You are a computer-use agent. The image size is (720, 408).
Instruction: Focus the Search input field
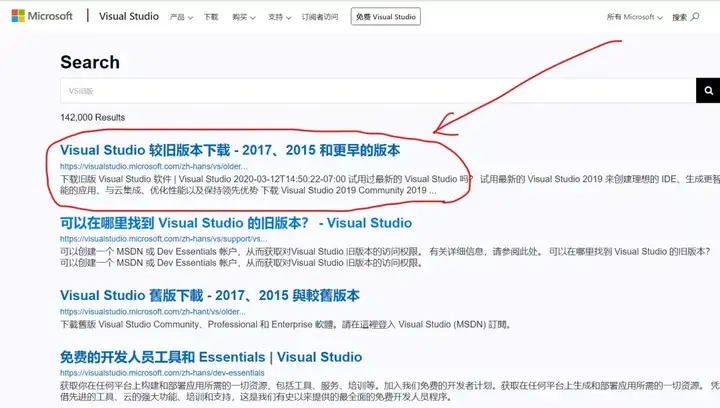pos(378,91)
